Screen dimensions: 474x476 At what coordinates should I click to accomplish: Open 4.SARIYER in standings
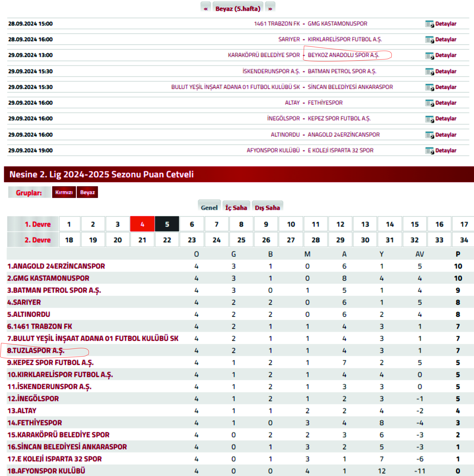(24, 302)
